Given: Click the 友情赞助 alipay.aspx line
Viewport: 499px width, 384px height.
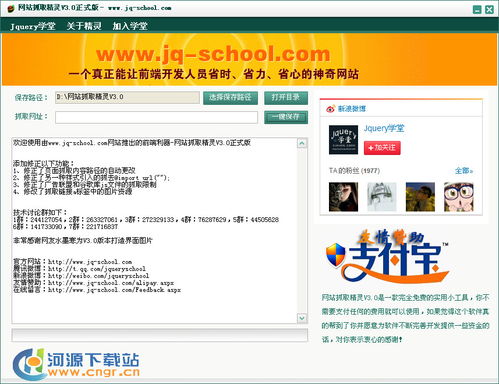Looking at the screenshot, I should [x=93, y=283].
